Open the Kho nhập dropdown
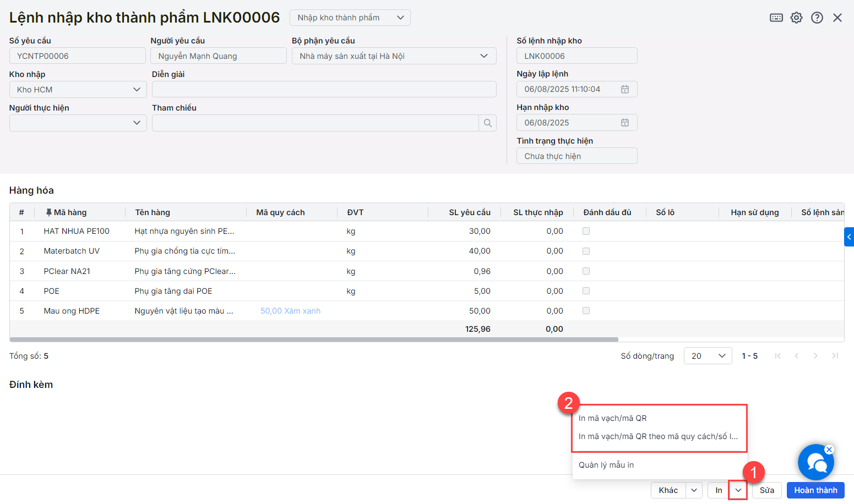The width and height of the screenshot is (854, 504). click(x=78, y=90)
